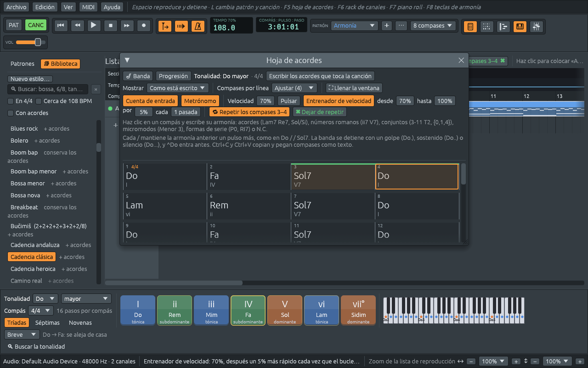The height and width of the screenshot is (368, 588).
Task: Open pattern options with the three-dots button
Action: tap(401, 26)
